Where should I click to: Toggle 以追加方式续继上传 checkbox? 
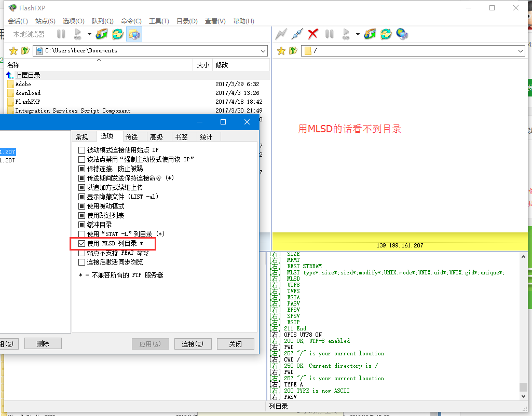coord(82,187)
